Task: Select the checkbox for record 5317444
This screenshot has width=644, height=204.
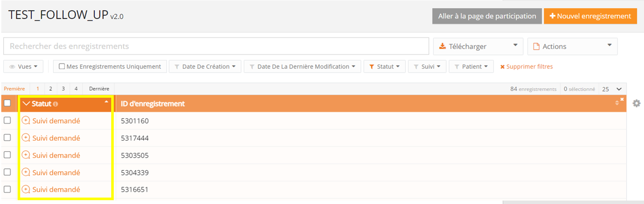Action: click(7, 138)
